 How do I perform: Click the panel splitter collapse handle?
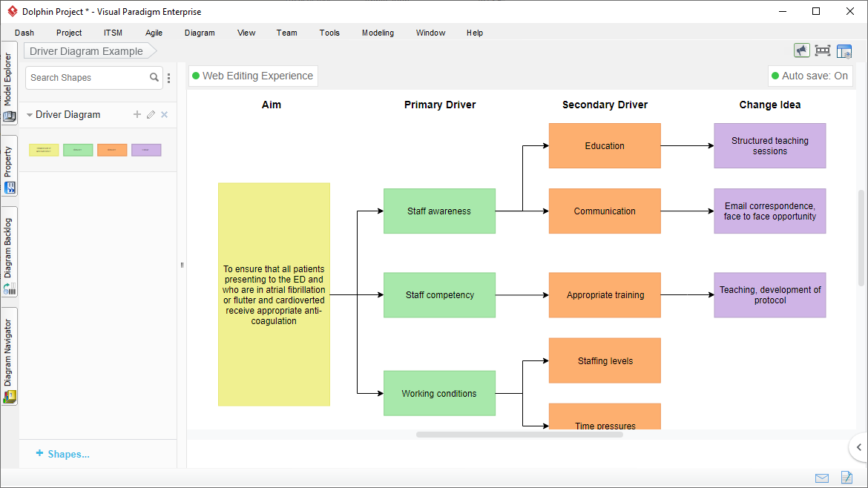pyautogui.click(x=182, y=265)
